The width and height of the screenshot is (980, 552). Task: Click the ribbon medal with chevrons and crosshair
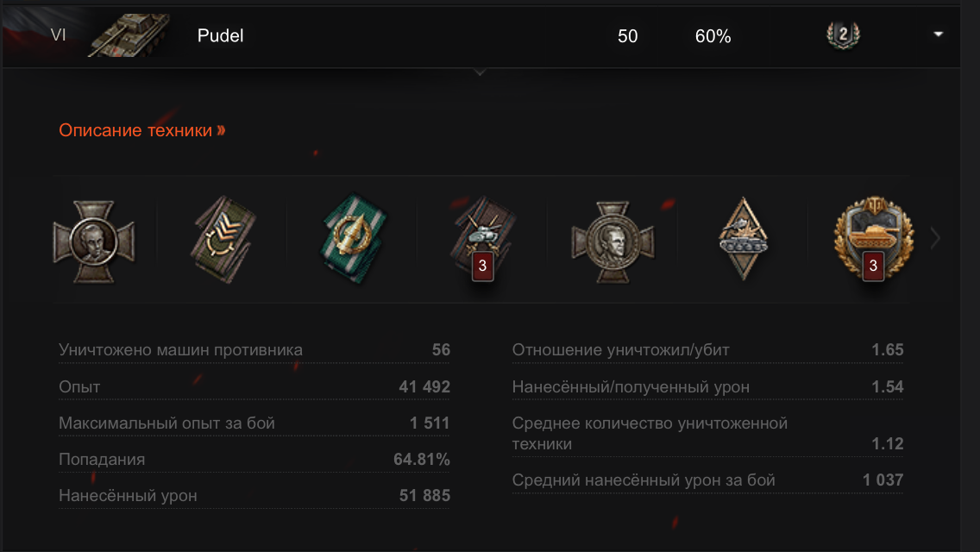click(223, 239)
